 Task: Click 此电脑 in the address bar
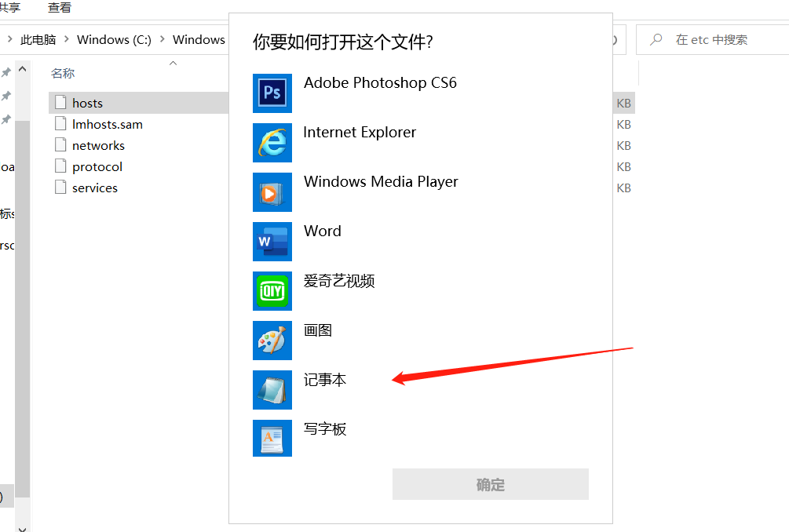(38, 40)
